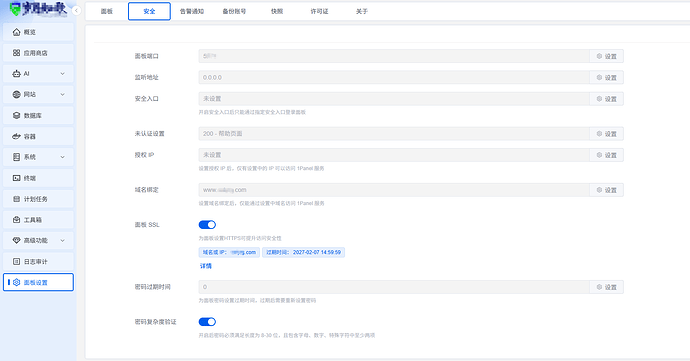The image size is (690, 361).
Task: Toggle the 密码复杂度验证 switch
Action: [207, 322]
